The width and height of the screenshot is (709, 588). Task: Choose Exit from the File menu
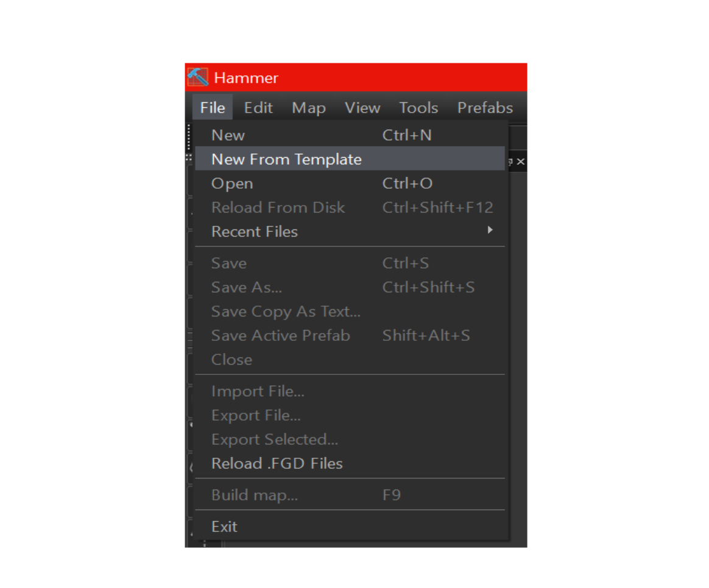[x=350, y=527]
